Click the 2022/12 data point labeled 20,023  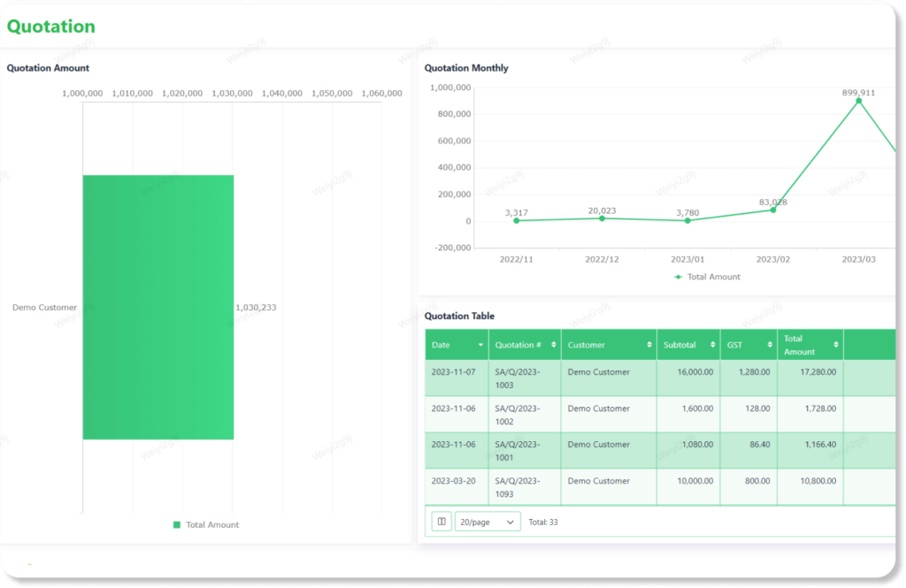(602, 218)
